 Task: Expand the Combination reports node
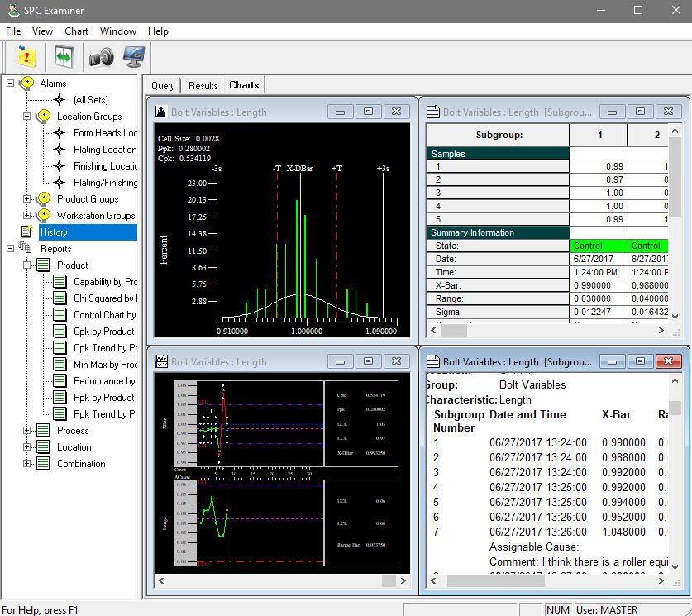(x=27, y=464)
